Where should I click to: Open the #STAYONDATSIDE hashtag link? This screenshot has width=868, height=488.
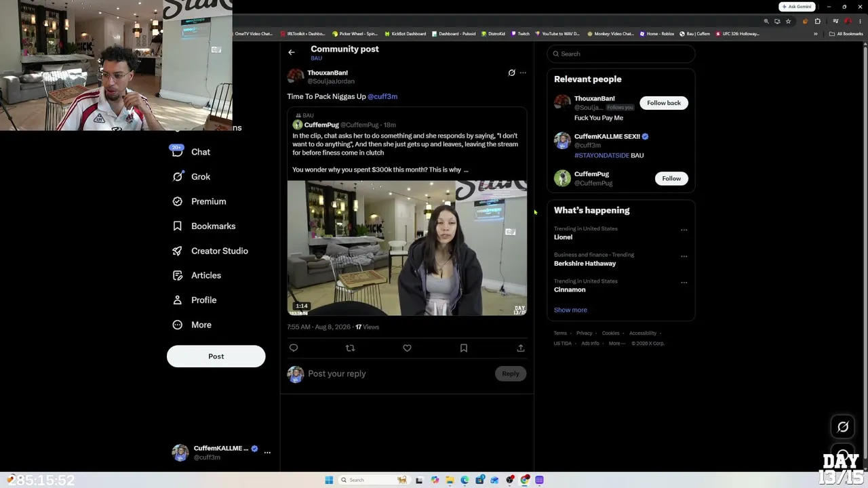(x=601, y=155)
